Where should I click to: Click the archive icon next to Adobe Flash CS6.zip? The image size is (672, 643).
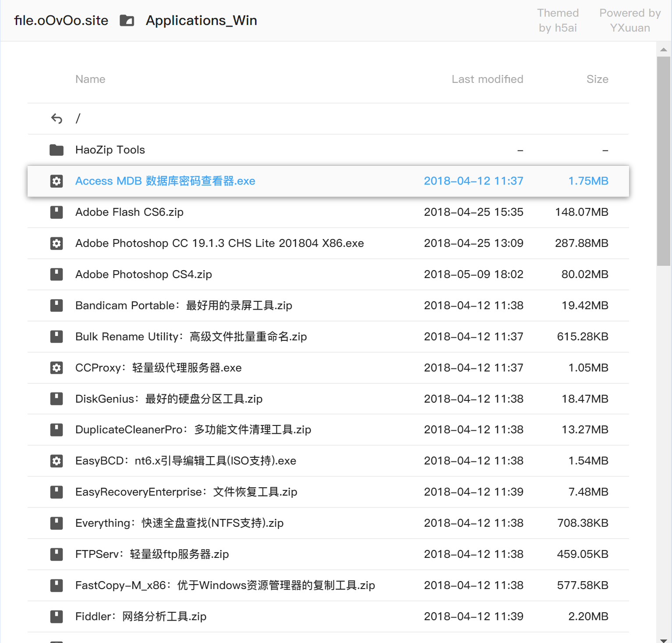pos(57,212)
